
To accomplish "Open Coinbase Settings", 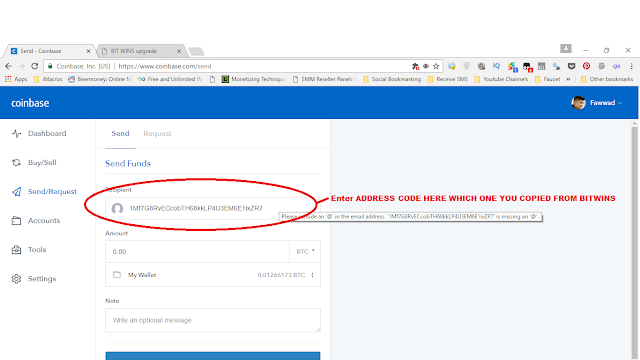I will point(34,279).
